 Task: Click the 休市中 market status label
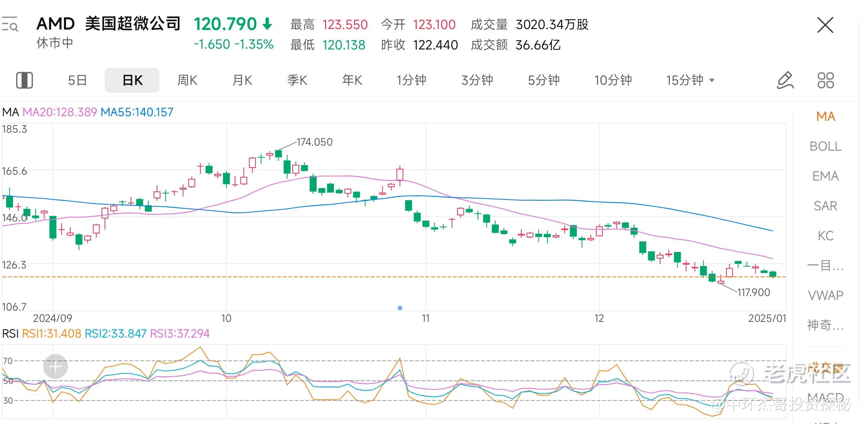pyautogui.click(x=55, y=43)
